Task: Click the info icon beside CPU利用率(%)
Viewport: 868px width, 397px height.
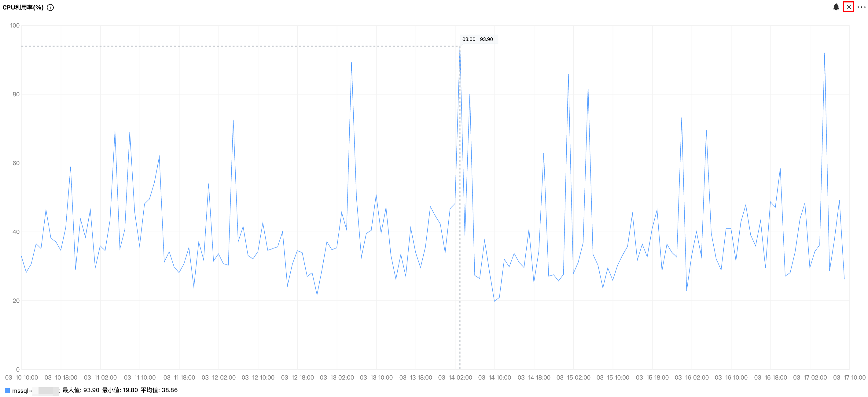Action: pyautogui.click(x=50, y=7)
